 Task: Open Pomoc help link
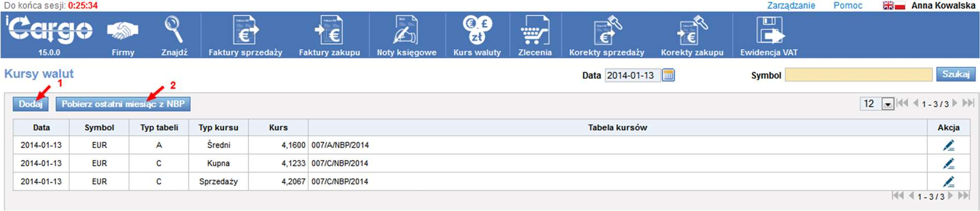click(847, 6)
